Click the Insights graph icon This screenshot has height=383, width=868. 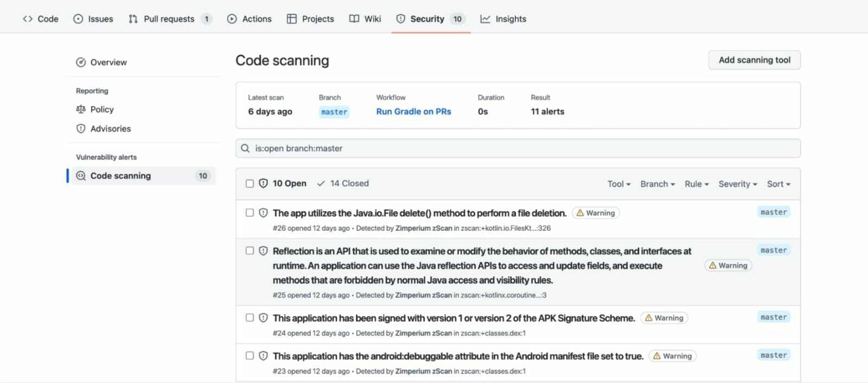485,19
